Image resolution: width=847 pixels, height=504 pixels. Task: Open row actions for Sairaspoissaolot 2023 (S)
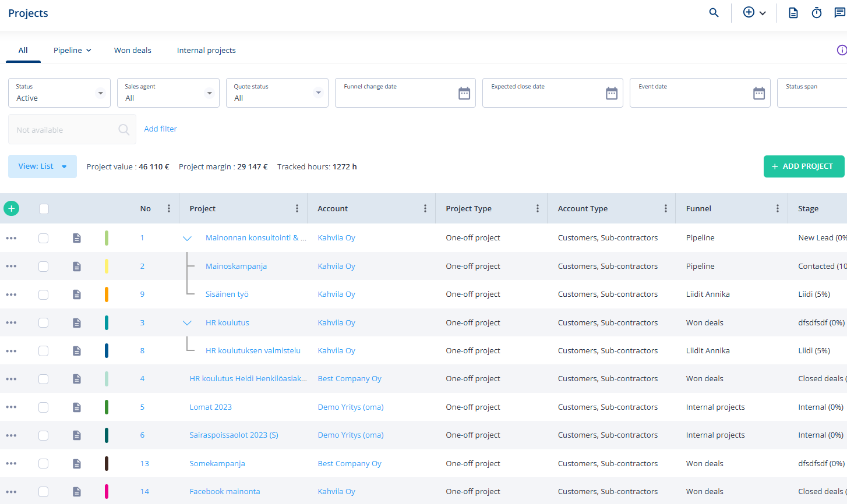pyautogui.click(x=11, y=435)
